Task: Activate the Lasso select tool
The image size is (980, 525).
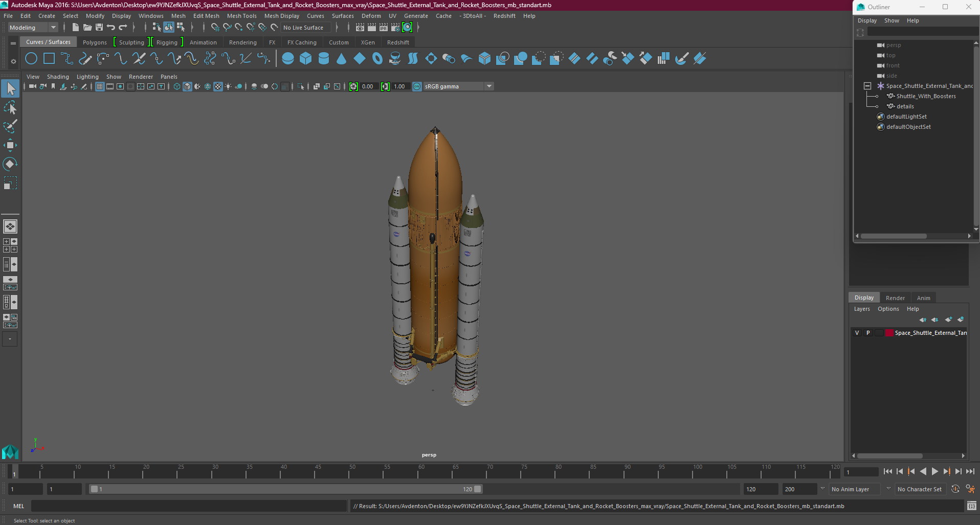Action: point(10,108)
